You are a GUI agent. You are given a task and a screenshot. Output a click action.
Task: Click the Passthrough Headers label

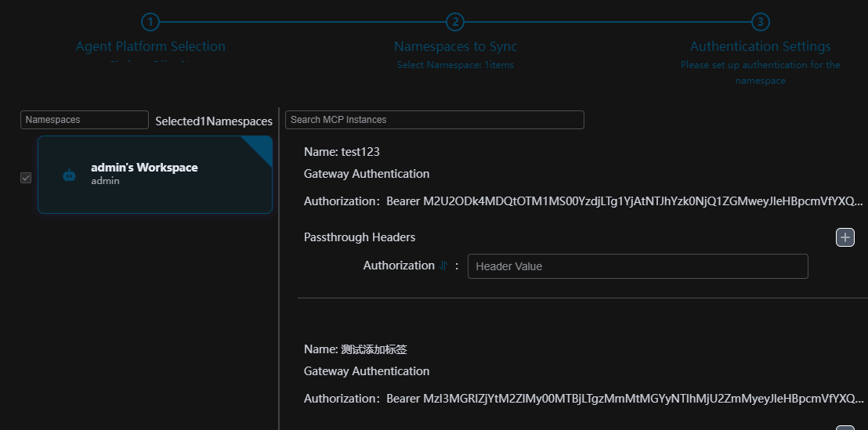[x=360, y=237]
